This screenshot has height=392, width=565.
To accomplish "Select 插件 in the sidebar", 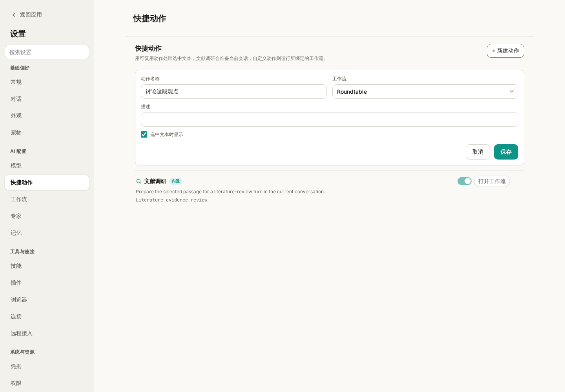I will tap(47, 283).
